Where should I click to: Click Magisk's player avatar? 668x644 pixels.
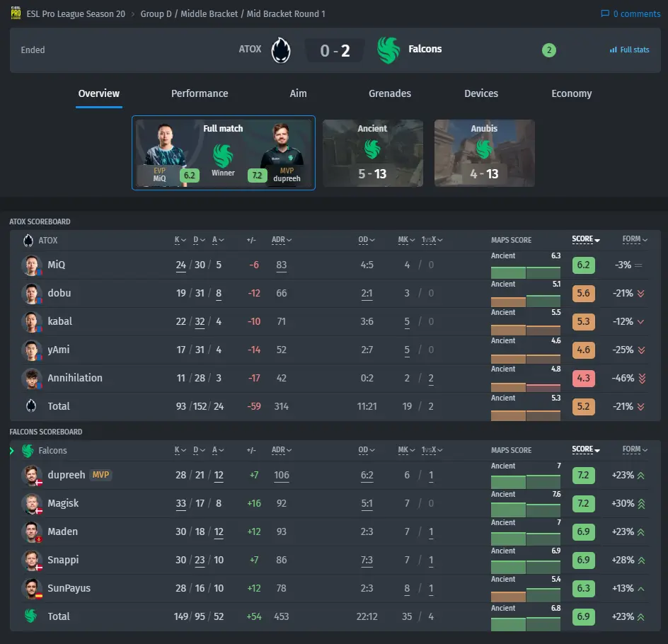32,503
